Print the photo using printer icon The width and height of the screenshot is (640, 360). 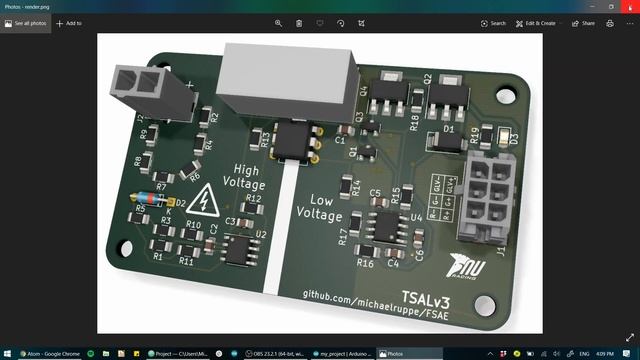(610, 23)
